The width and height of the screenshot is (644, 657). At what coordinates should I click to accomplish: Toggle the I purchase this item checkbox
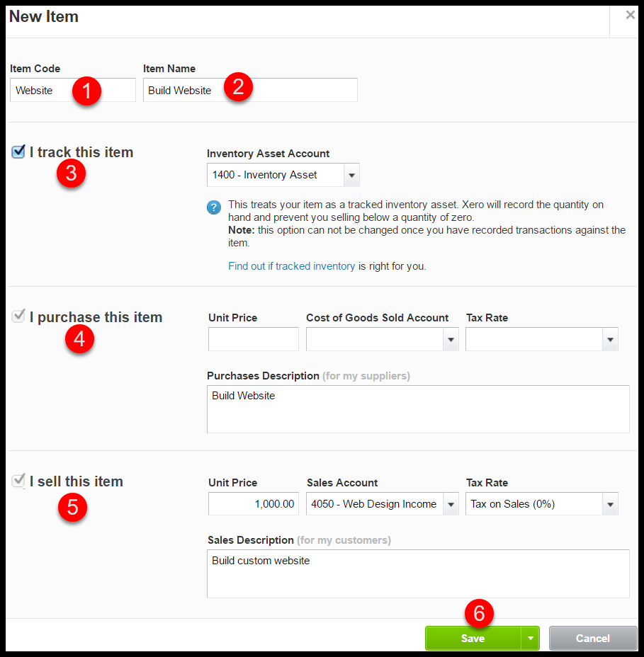coord(18,316)
